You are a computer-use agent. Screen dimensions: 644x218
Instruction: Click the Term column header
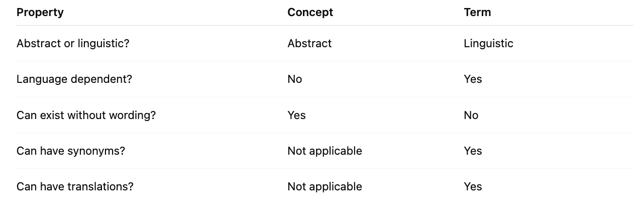click(x=477, y=13)
